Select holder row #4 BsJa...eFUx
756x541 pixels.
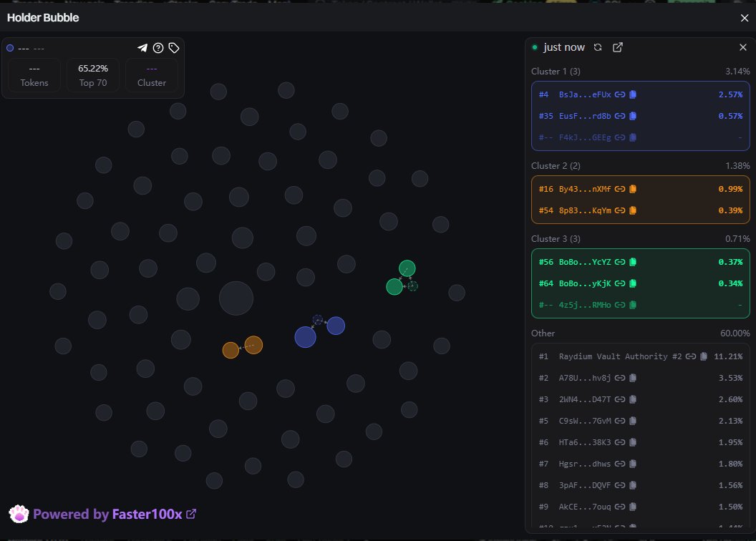(640, 94)
